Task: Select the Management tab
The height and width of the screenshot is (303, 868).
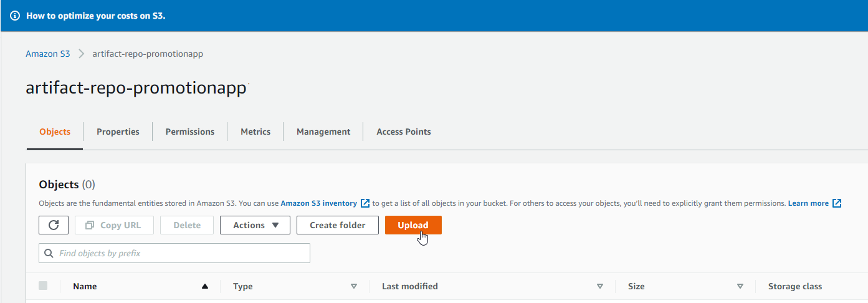Action: [x=323, y=132]
